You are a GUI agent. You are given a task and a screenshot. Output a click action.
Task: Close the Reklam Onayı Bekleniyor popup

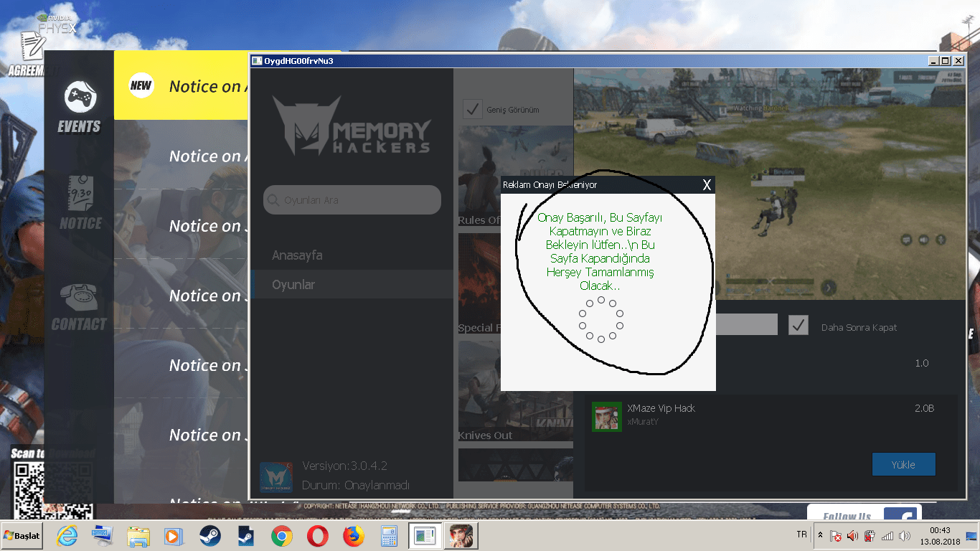tap(707, 185)
